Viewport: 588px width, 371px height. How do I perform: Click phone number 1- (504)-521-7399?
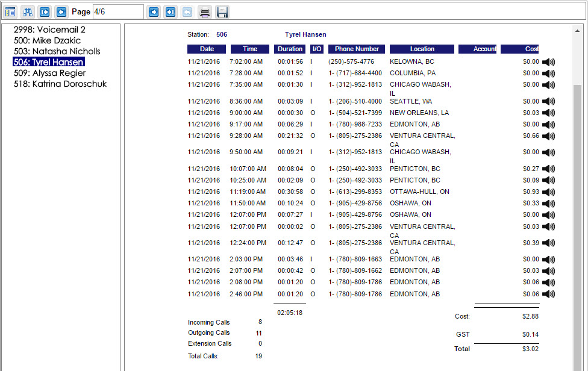click(355, 113)
